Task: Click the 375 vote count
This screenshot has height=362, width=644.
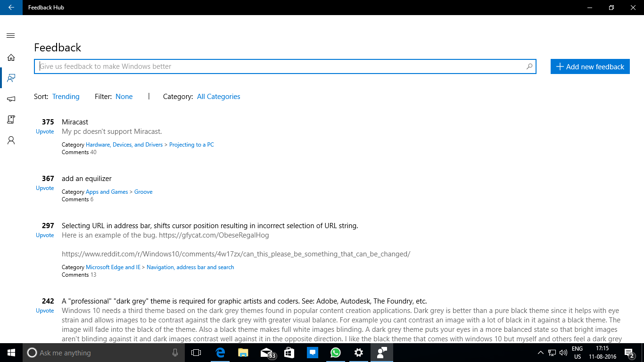Action: tap(48, 122)
